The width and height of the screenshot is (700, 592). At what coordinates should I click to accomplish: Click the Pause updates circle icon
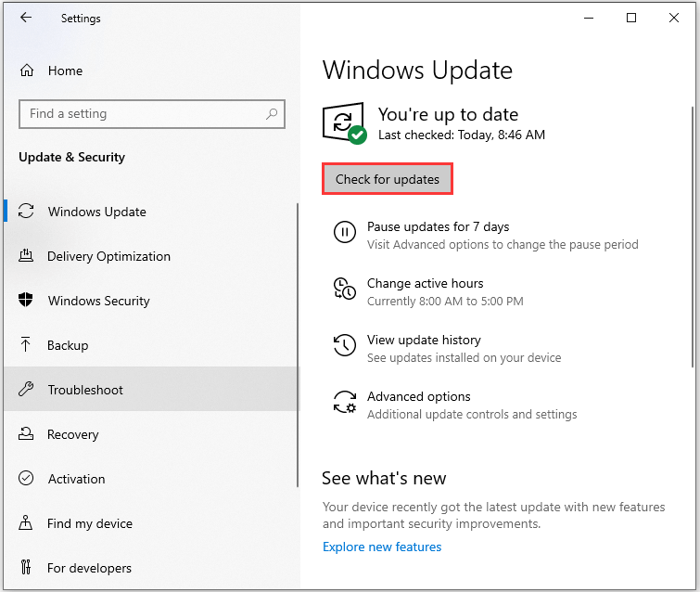pyautogui.click(x=345, y=232)
